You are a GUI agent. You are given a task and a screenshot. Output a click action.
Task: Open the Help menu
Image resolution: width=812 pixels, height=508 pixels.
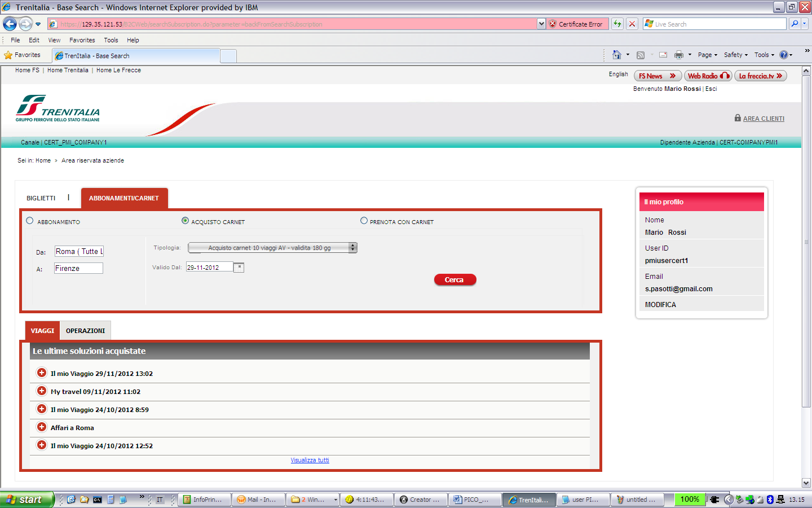point(133,40)
